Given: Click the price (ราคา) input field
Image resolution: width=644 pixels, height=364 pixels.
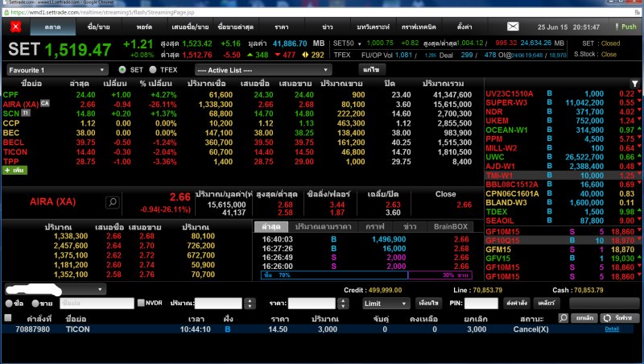Looking at the screenshot, I should tap(312, 303).
